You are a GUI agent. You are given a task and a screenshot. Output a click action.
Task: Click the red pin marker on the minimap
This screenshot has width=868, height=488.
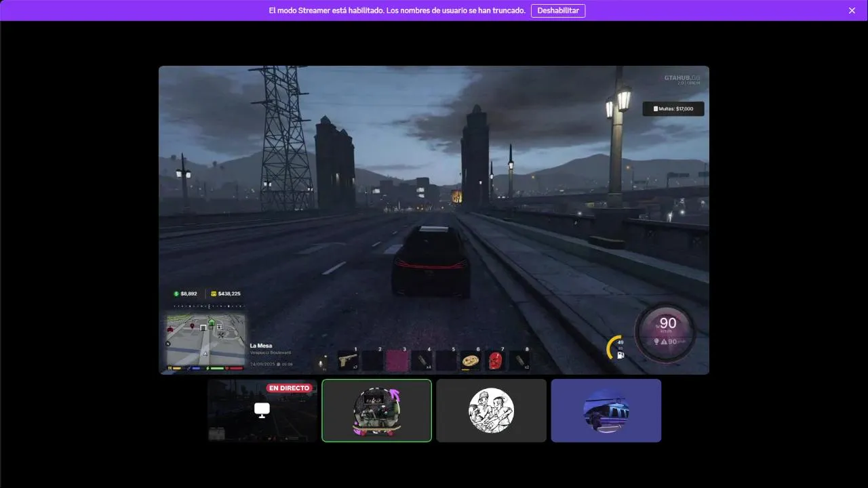coord(192,326)
